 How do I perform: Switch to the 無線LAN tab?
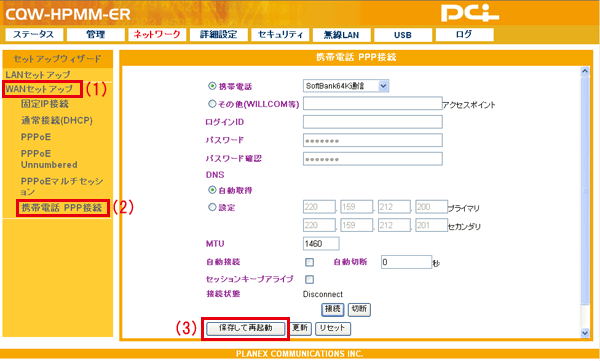click(341, 35)
